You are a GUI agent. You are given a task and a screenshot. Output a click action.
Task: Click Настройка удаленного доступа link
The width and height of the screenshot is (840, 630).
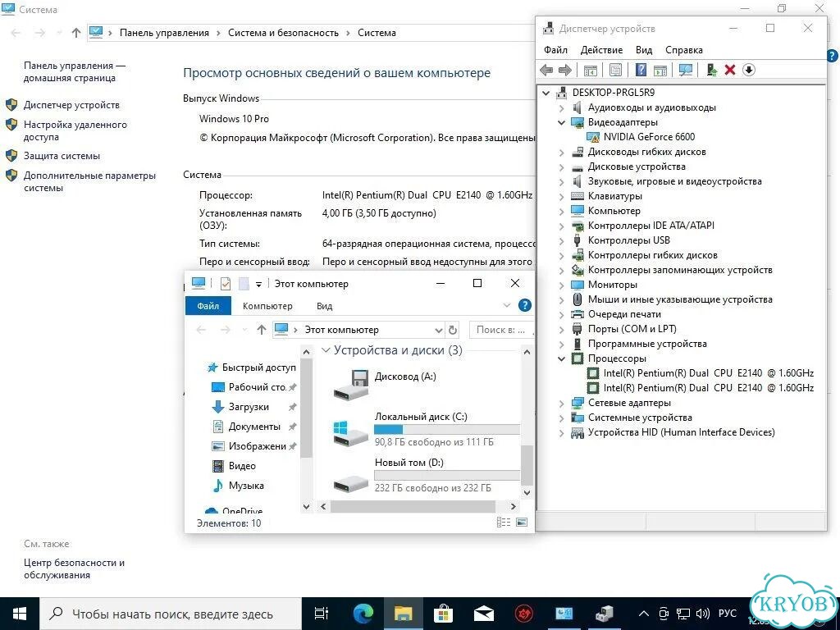click(75, 130)
